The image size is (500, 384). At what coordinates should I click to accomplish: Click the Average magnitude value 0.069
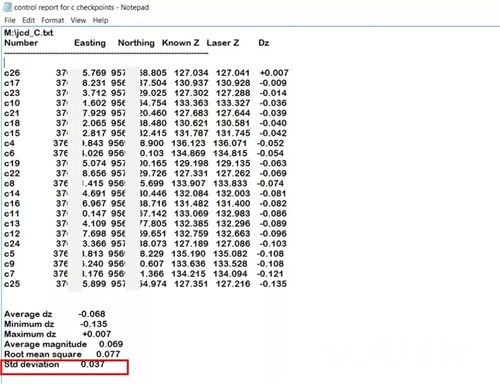click(111, 344)
